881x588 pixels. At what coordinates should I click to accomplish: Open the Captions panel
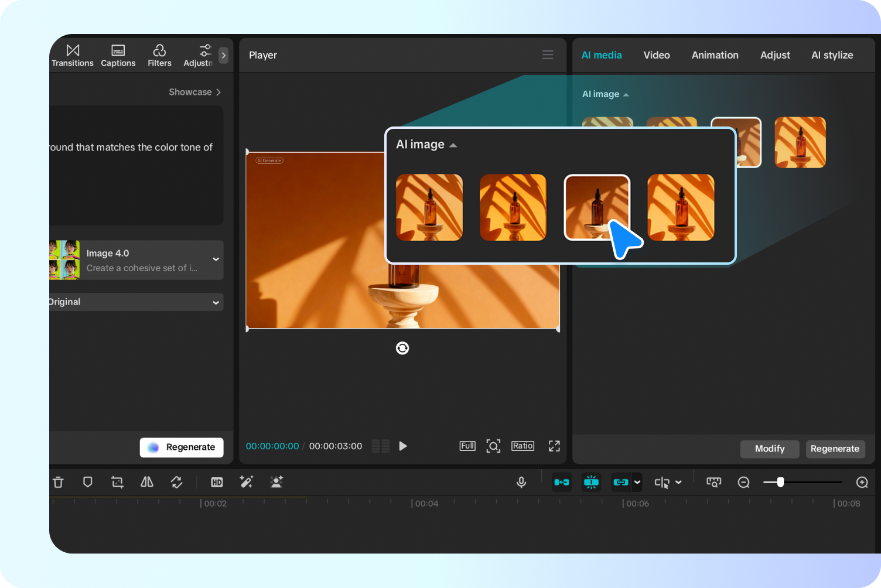[118, 56]
